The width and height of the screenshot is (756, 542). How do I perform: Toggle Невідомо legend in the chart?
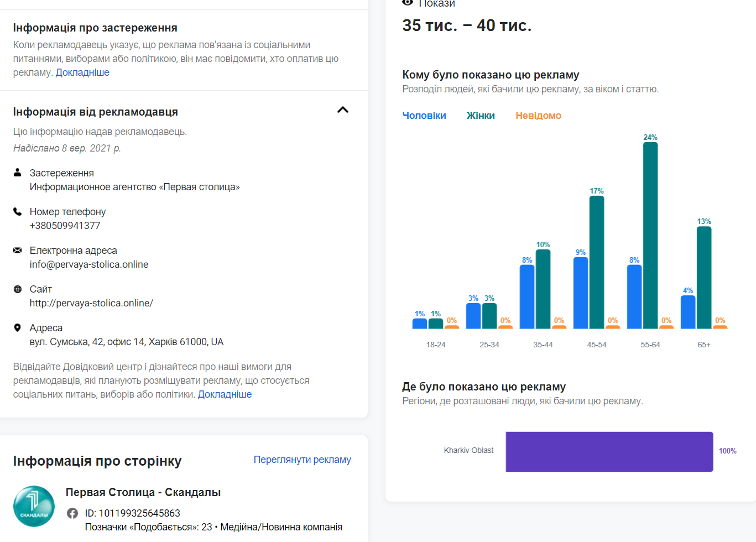538,116
